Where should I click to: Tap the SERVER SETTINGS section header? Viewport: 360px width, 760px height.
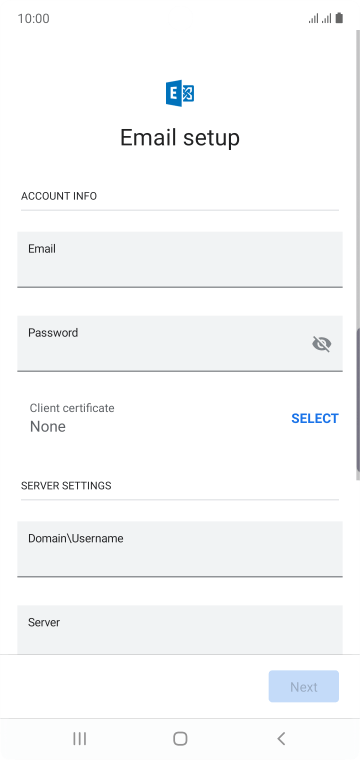(x=66, y=486)
